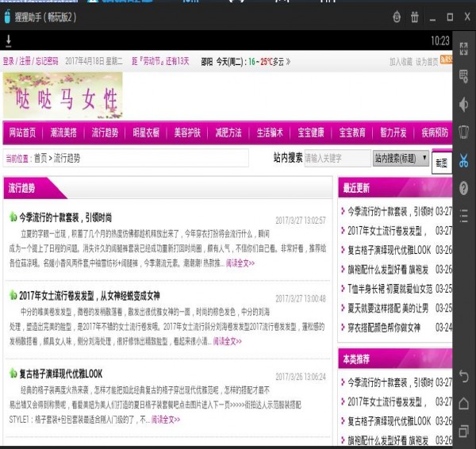Open 夏天就要这样搭配 article in 最近更新
This screenshot has height=449, width=476.
[388, 309]
